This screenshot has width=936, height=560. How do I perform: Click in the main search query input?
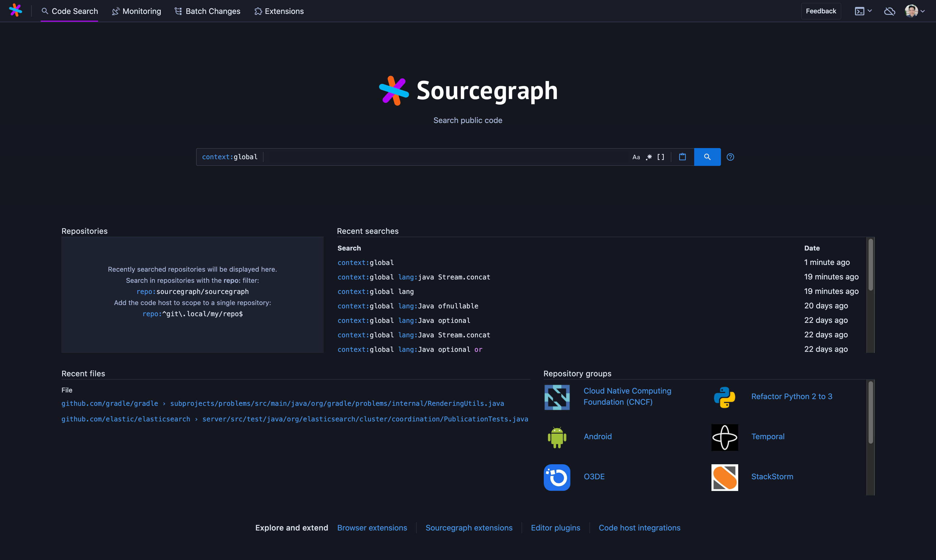[445, 157]
